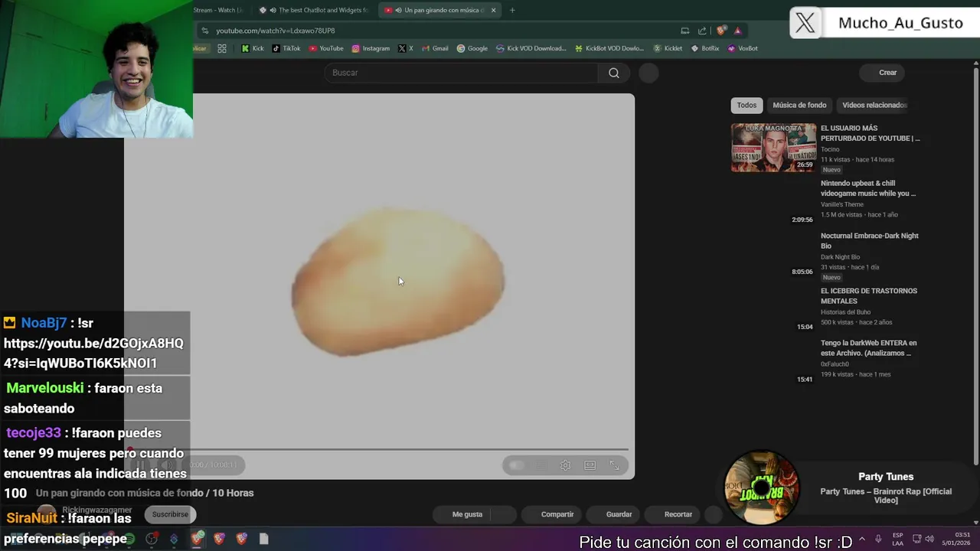This screenshot has width=980, height=551.
Task: Open new browser tab with plus button
Action: 512,10
